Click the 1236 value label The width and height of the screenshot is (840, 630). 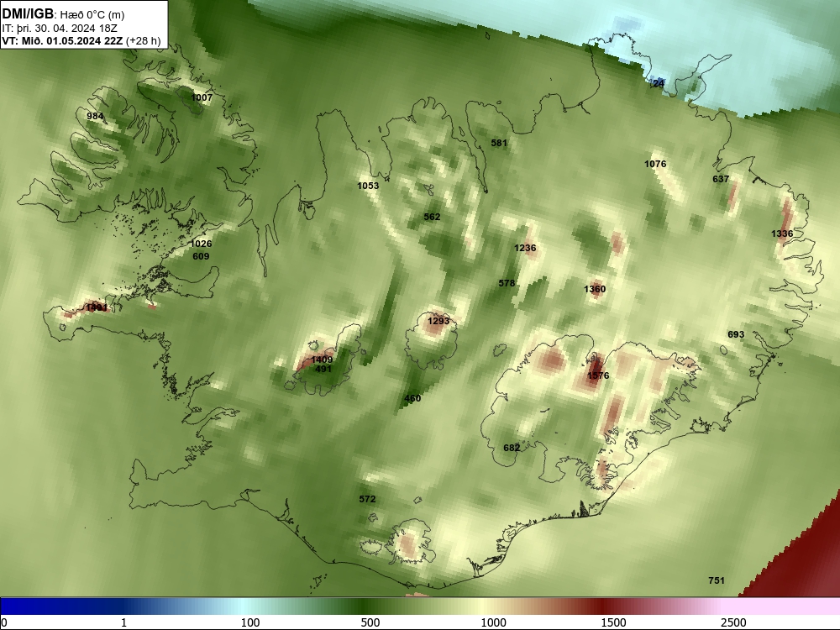[525, 248]
